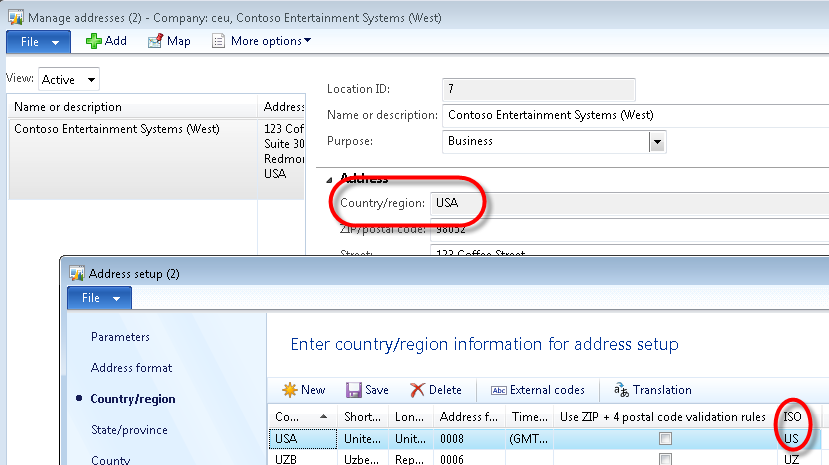
Task: Click the UZB country code cell
Action: (x=302, y=459)
